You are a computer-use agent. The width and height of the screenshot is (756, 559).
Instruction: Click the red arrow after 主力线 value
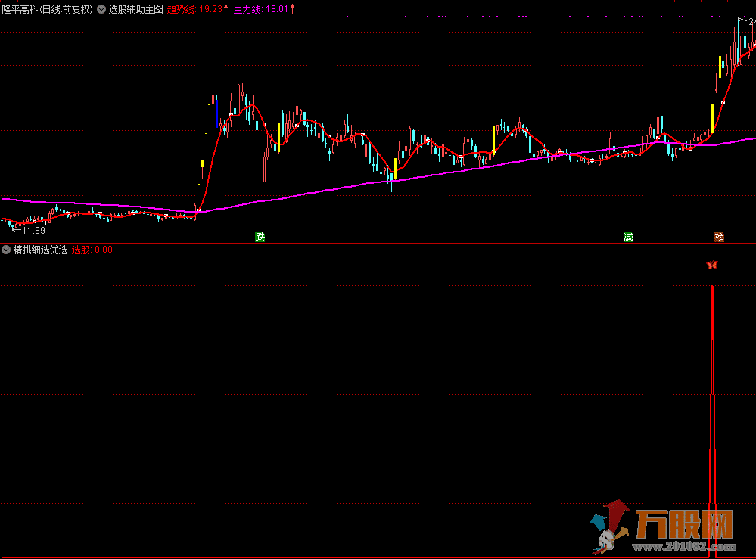293,10
